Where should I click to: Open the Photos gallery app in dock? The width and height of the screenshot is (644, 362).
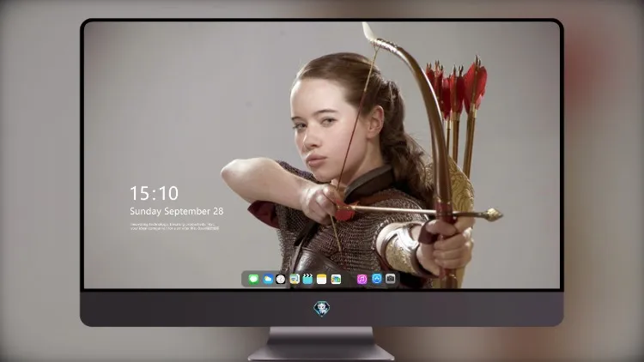(x=336, y=279)
